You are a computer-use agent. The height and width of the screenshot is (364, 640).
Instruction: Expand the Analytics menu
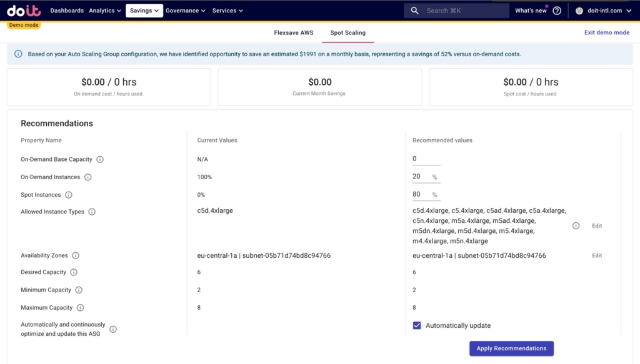coord(105,11)
